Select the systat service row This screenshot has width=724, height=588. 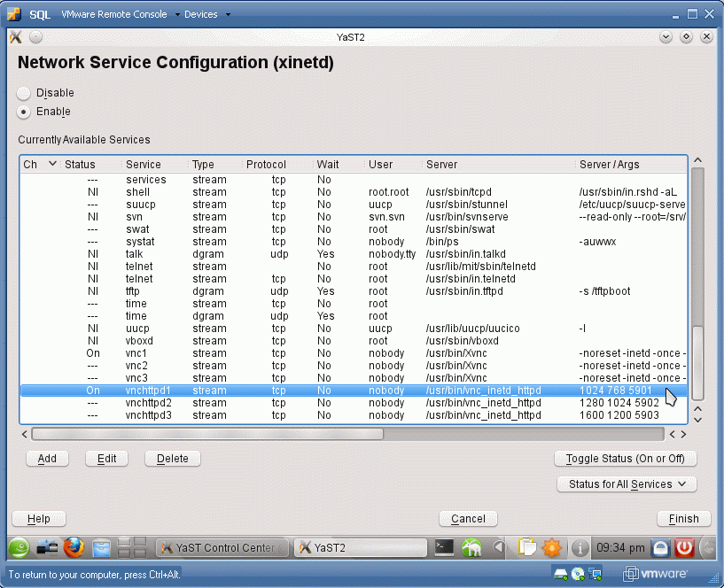(354, 242)
